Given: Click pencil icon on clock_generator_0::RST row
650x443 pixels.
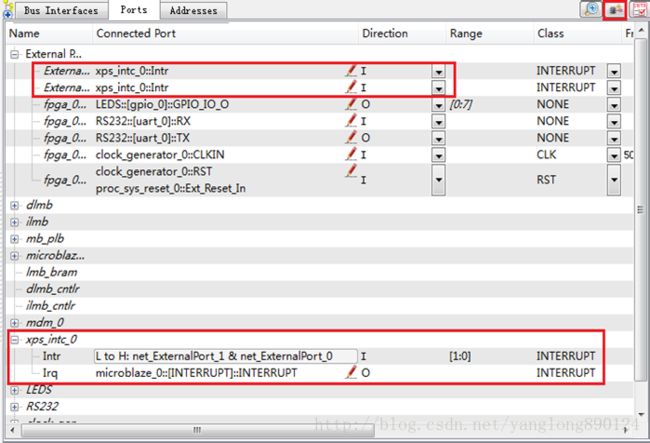Looking at the screenshot, I should pos(351,171).
